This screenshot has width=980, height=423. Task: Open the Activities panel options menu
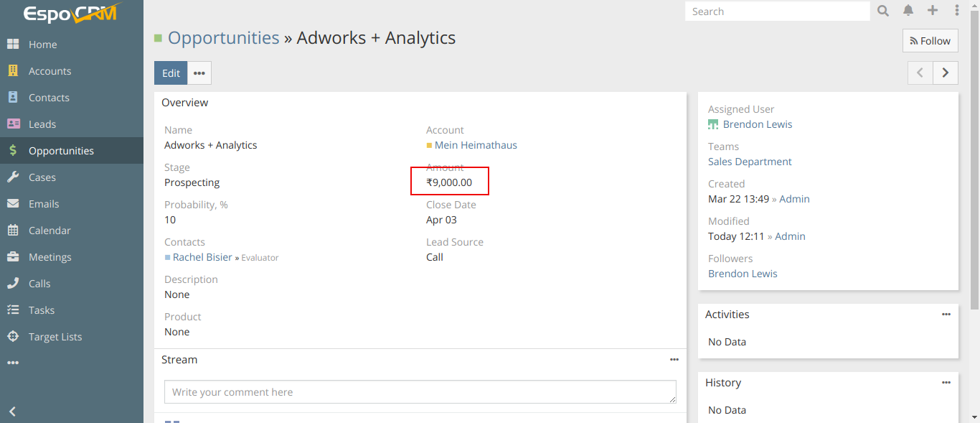tap(946, 315)
